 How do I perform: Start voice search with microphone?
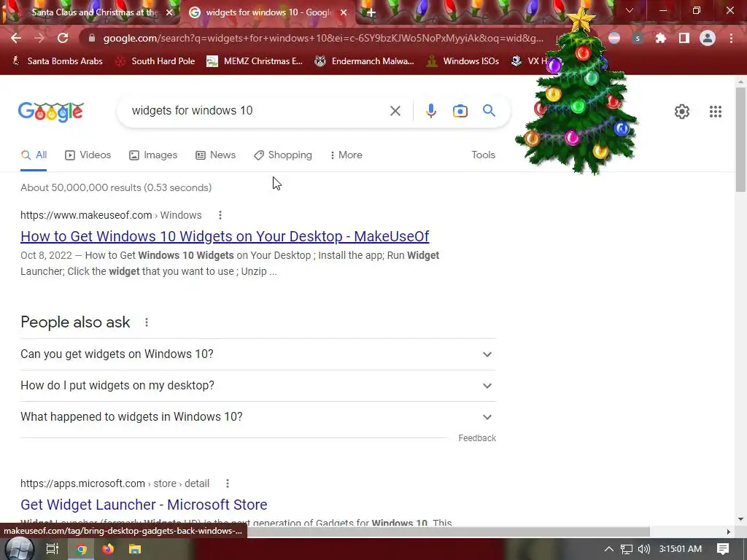click(430, 111)
